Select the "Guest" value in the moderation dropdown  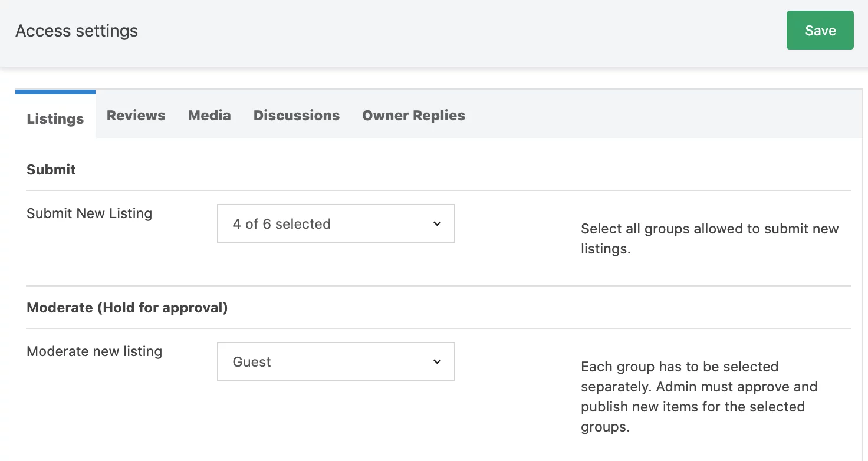(x=252, y=361)
